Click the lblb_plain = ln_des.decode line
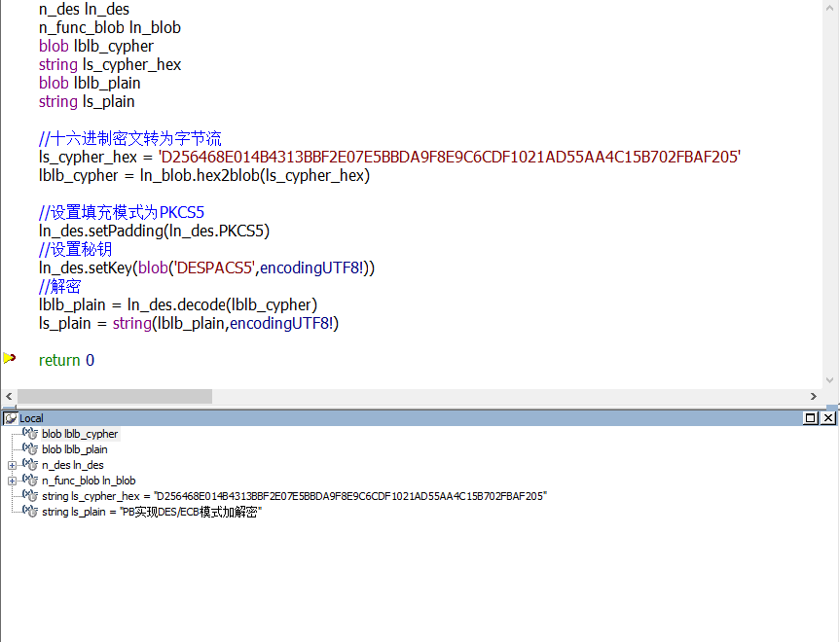This screenshot has height=642, width=840. 178,304
